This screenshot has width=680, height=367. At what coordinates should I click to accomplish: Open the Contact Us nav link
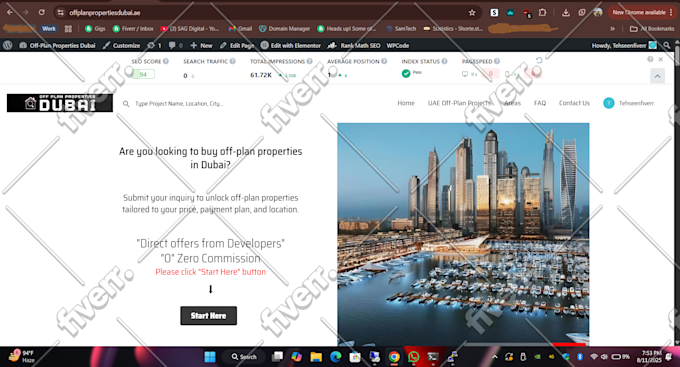coord(574,103)
